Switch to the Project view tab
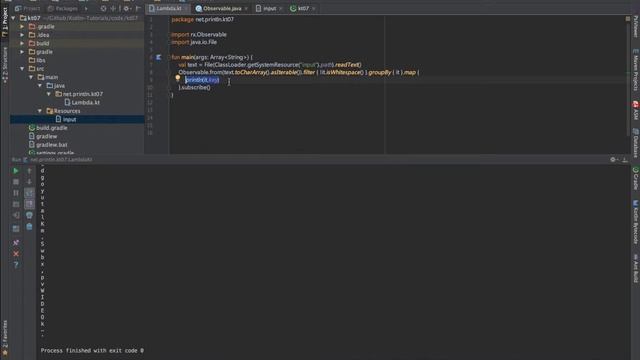Viewport: 640px width, 360px height. (27, 8)
